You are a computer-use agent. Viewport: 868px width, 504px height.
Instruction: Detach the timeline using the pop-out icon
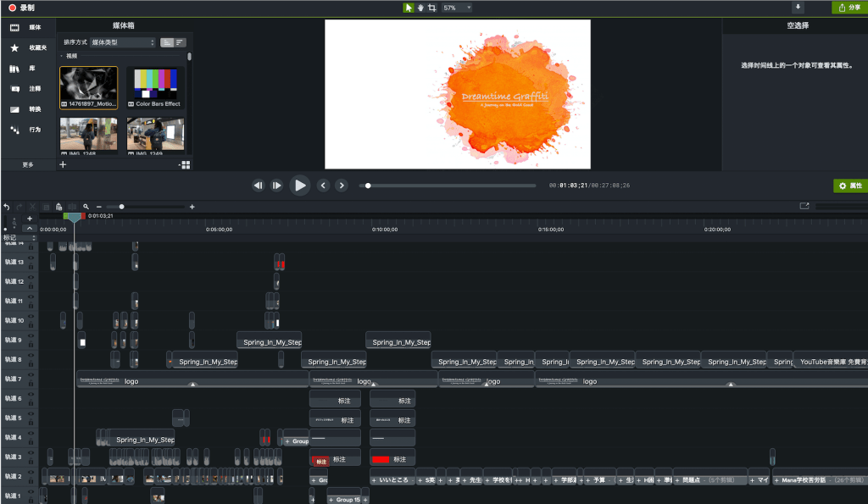(x=804, y=206)
